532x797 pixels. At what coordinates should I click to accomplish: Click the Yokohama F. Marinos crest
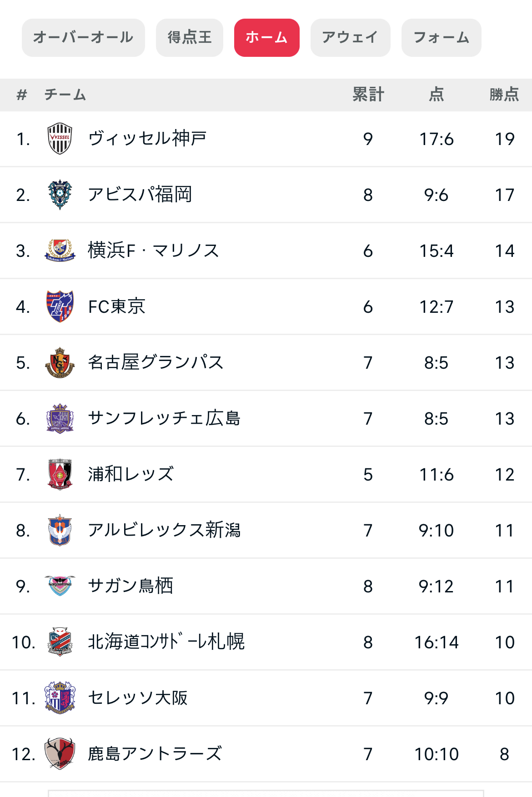point(60,251)
